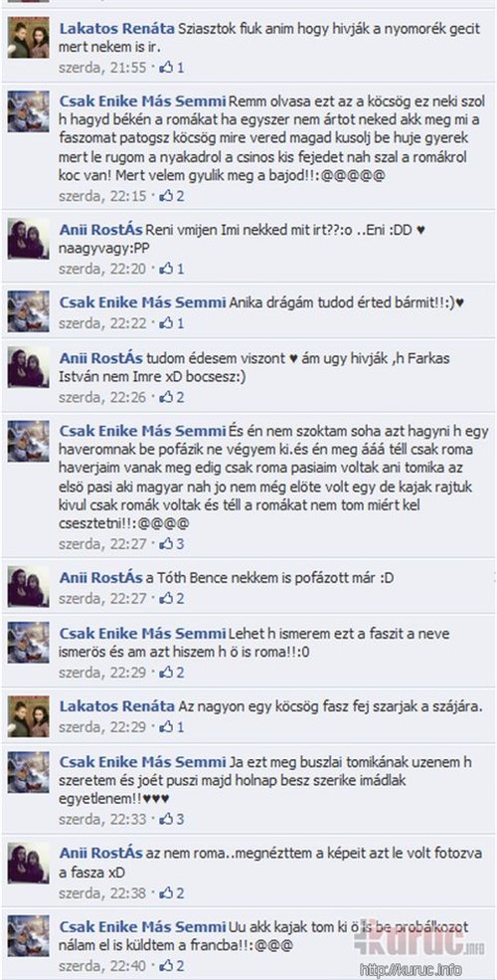Click like thumb on 21:55 comment

166,68
